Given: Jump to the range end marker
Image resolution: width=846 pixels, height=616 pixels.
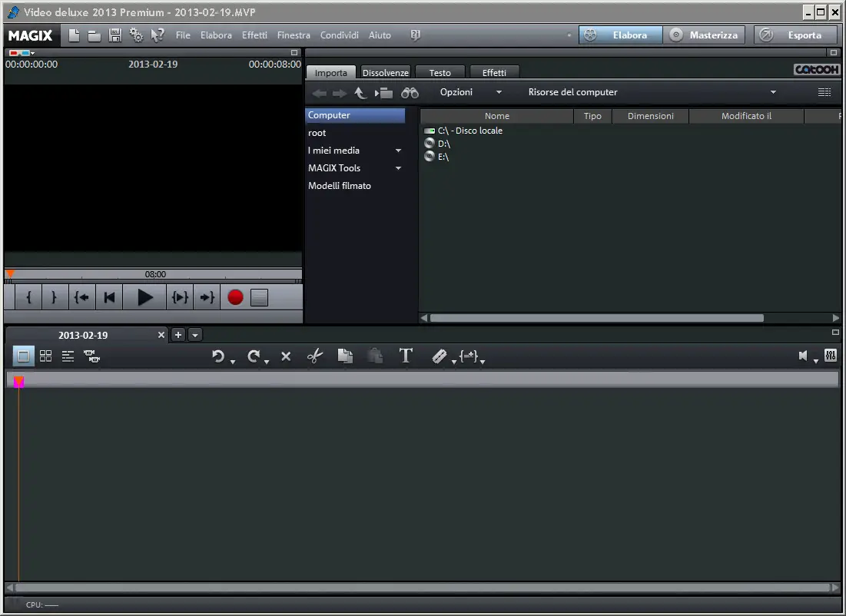Looking at the screenshot, I should (x=207, y=297).
